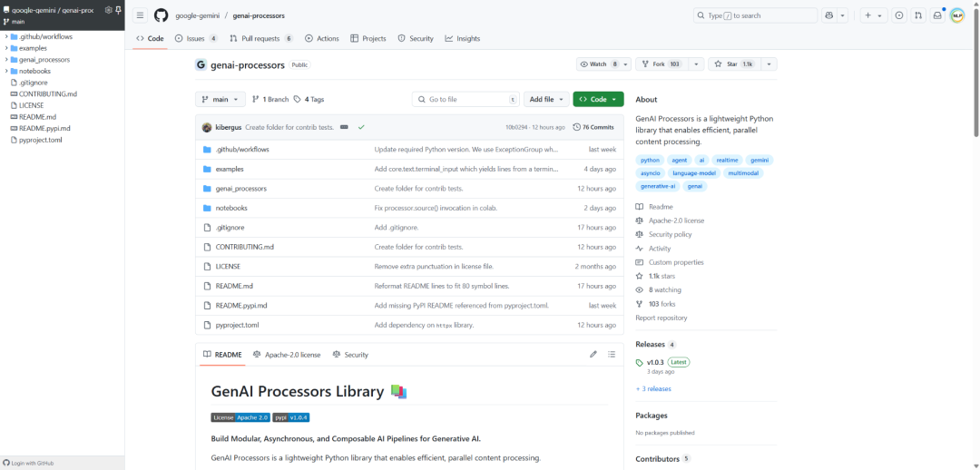
Task: Pin the file tree sidebar
Action: [118, 10]
